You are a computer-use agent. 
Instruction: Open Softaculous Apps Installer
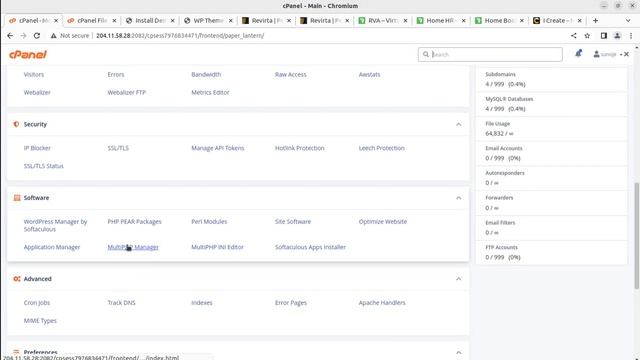tap(310, 247)
